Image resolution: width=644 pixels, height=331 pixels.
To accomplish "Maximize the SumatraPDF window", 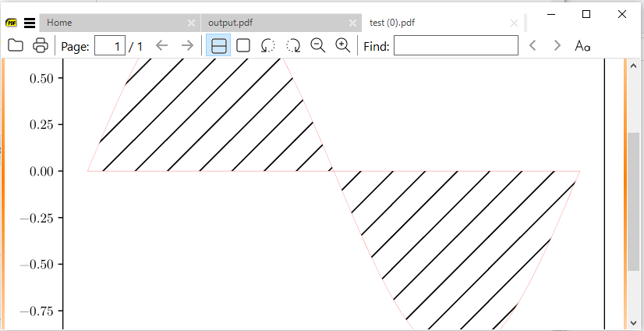I will click(x=586, y=14).
